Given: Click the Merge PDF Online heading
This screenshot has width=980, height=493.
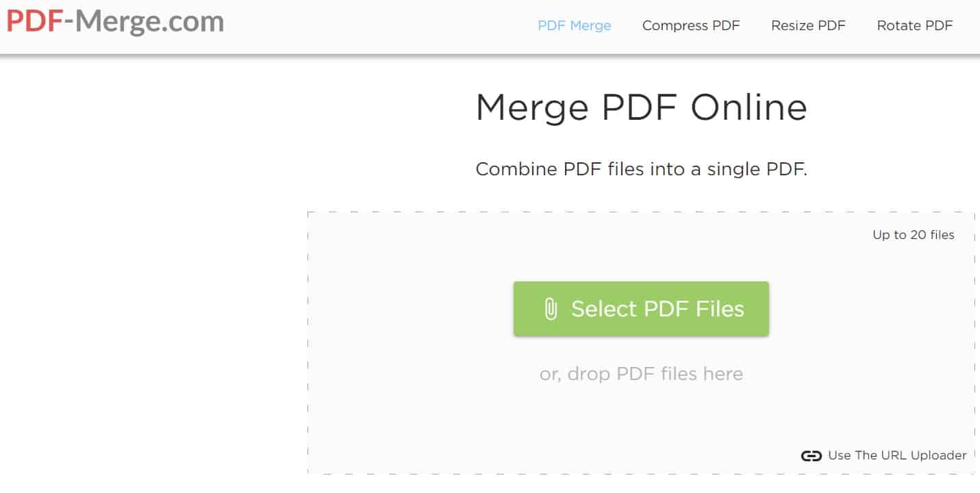Looking at the screenshot, I should 641,108.
